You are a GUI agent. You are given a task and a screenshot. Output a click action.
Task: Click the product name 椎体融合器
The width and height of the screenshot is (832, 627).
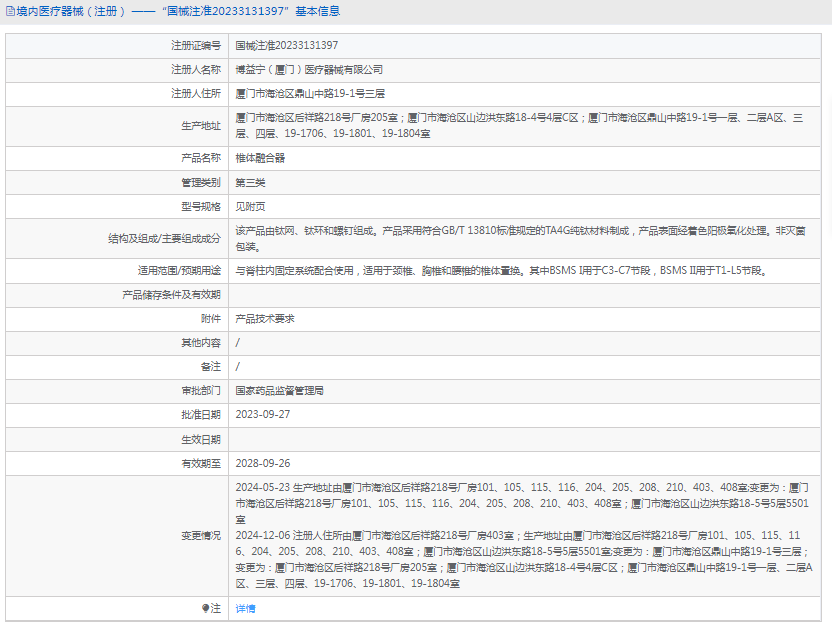(x=261, y=158)
